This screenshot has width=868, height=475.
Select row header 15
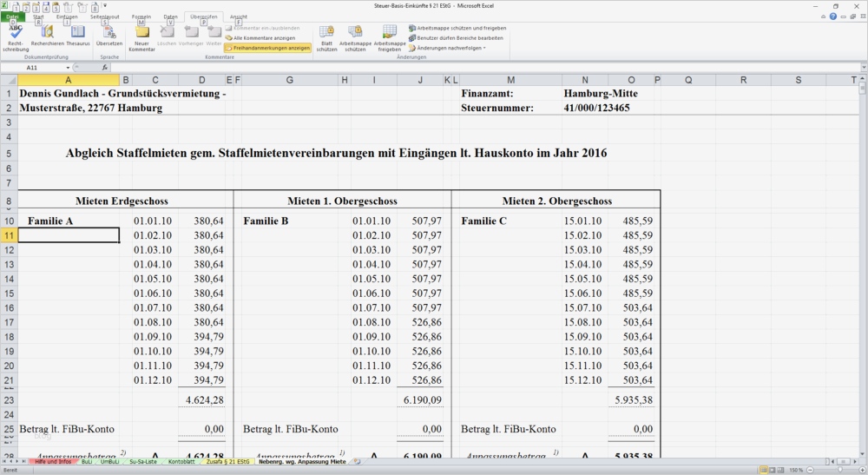9,294
